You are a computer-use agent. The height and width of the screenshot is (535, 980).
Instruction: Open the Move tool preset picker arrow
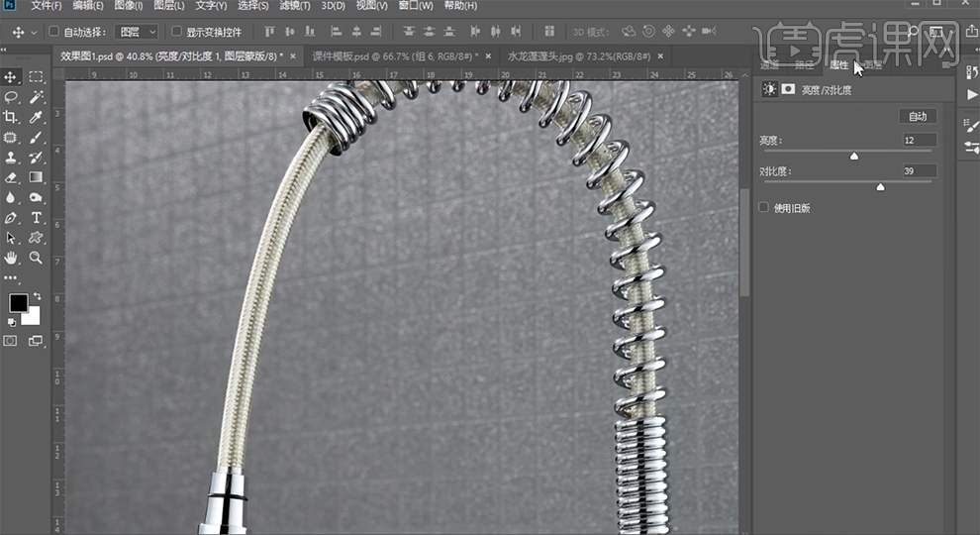pyautogui.click(x=34, y=32)
